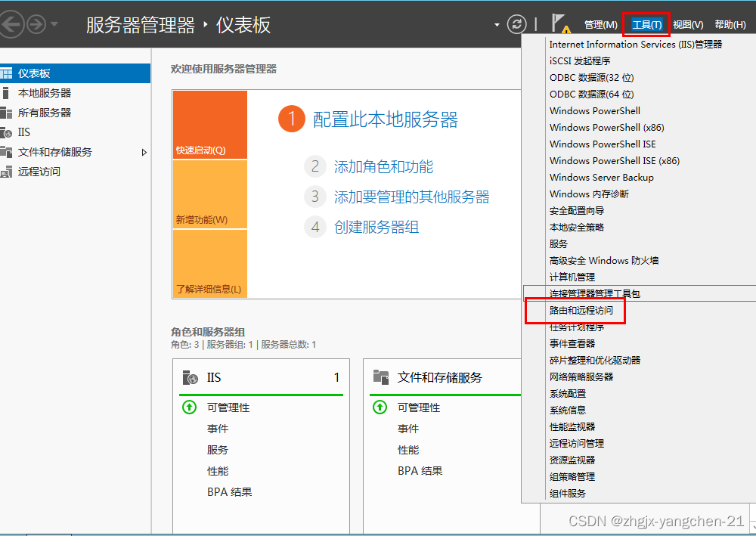The width and height of the screenshot is (756, 536).
Task: Choose 网络策略服务器 from tools menu
Action: [581, 377]
